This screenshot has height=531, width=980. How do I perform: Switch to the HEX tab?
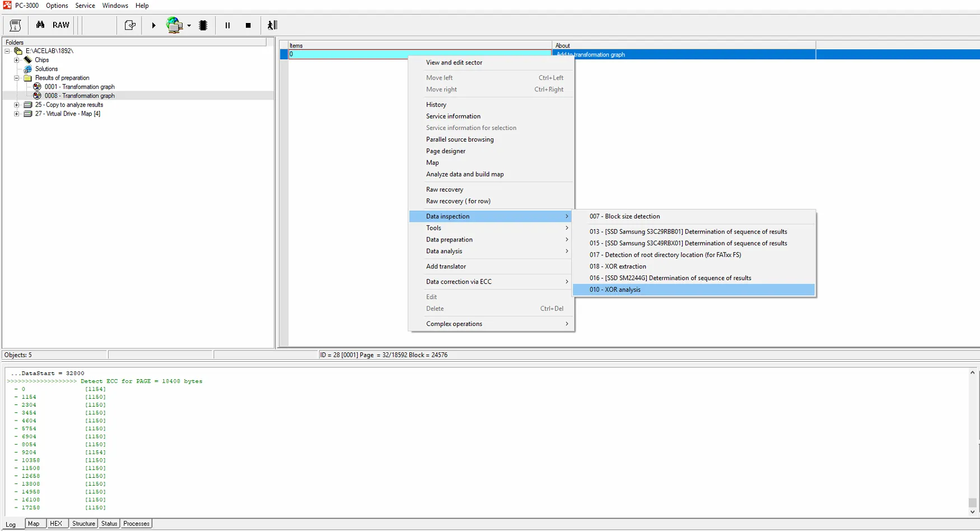point(56,524)
